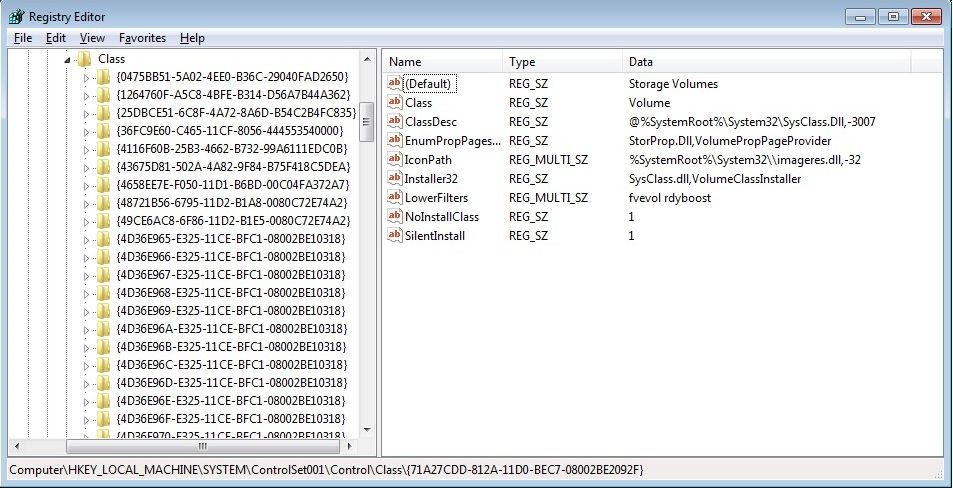Click the string icon of (Default) value
Screen dimensions: 953x488
pyautogui.click(x=394, y=83)
